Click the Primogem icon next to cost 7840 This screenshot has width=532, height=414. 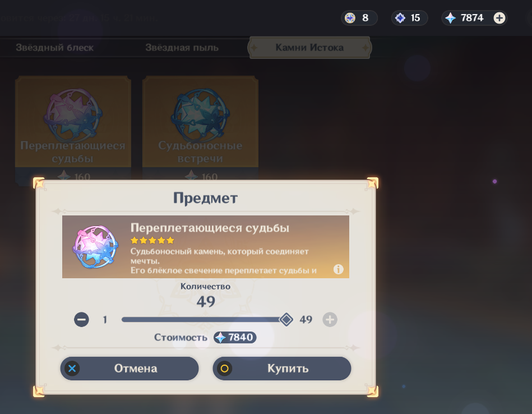point(220,338)
